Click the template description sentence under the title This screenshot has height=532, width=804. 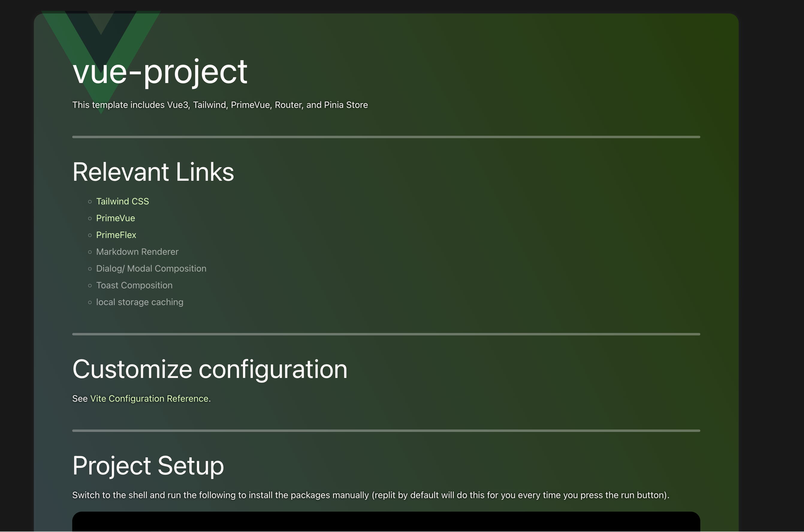(220, 105)
